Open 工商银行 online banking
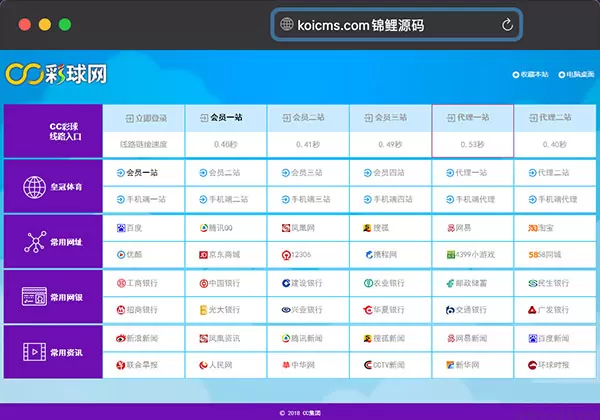The height and width of the screenshot is (420, 600). coord(140,283)
